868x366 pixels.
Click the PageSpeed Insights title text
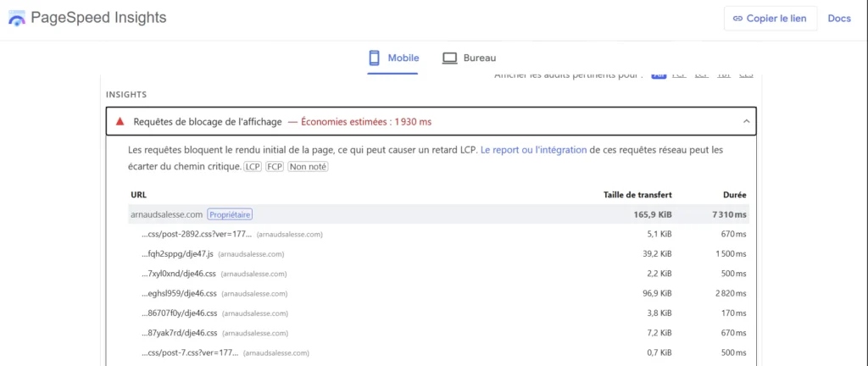(x=98, y=18)
